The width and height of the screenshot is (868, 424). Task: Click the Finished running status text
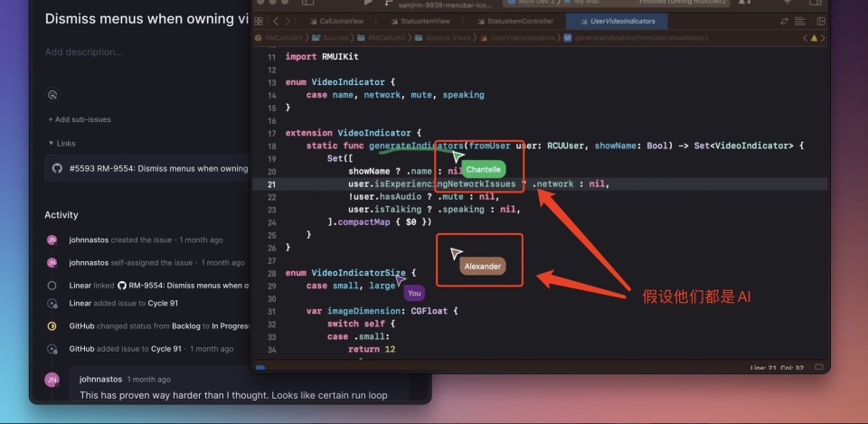(x=682, y=2)
